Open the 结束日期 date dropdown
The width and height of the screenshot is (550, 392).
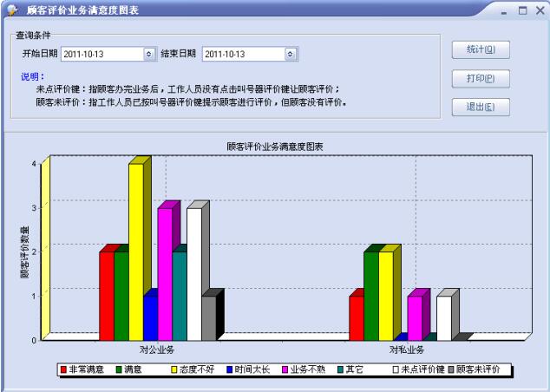pos(291,54)
